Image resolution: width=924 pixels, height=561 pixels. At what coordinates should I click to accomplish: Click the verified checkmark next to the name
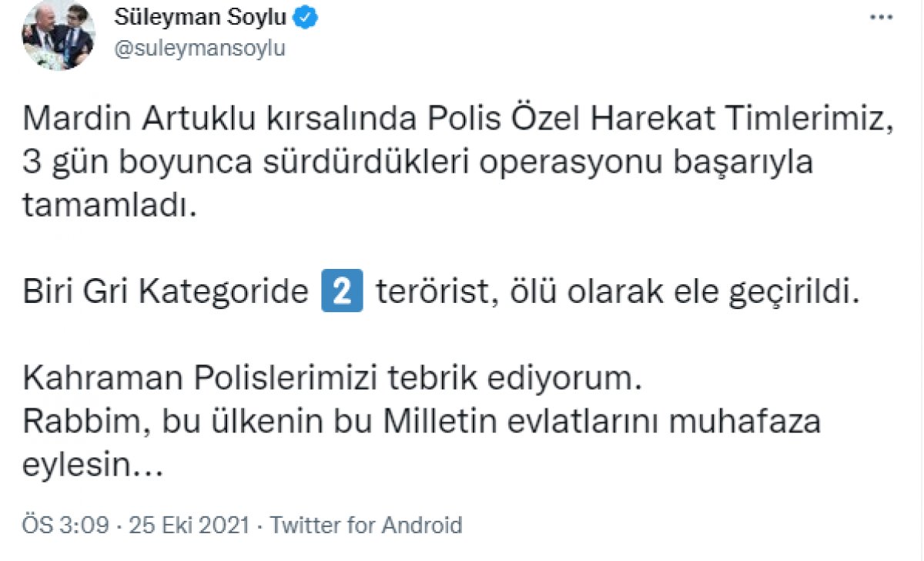pyautogui.click(x=304, y=16)
